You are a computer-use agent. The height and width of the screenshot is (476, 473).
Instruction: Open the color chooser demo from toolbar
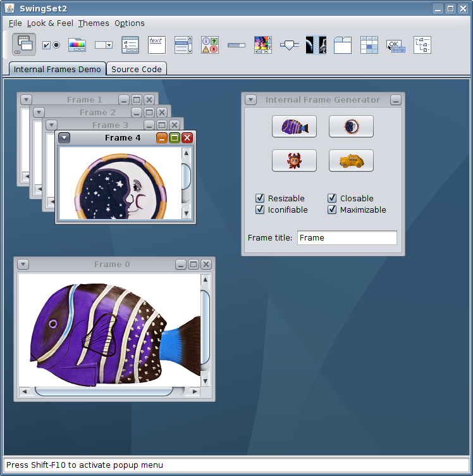click(77, 45)
